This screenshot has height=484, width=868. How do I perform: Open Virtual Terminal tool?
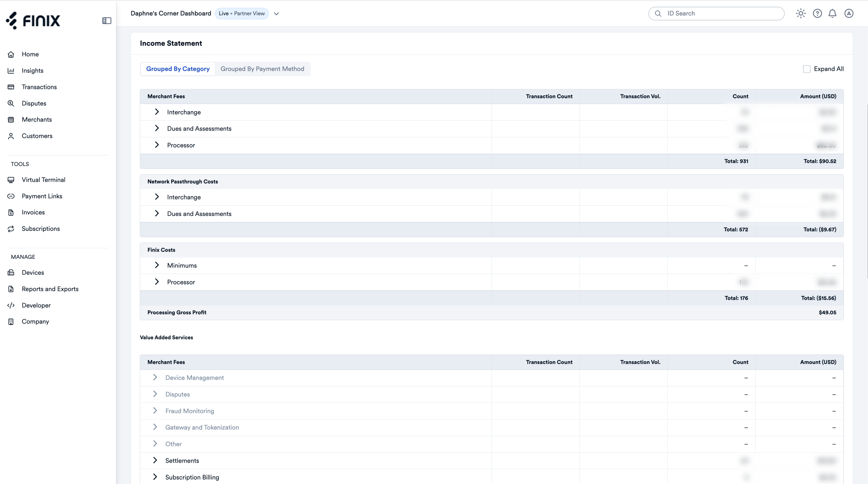[x=43, y=180]
